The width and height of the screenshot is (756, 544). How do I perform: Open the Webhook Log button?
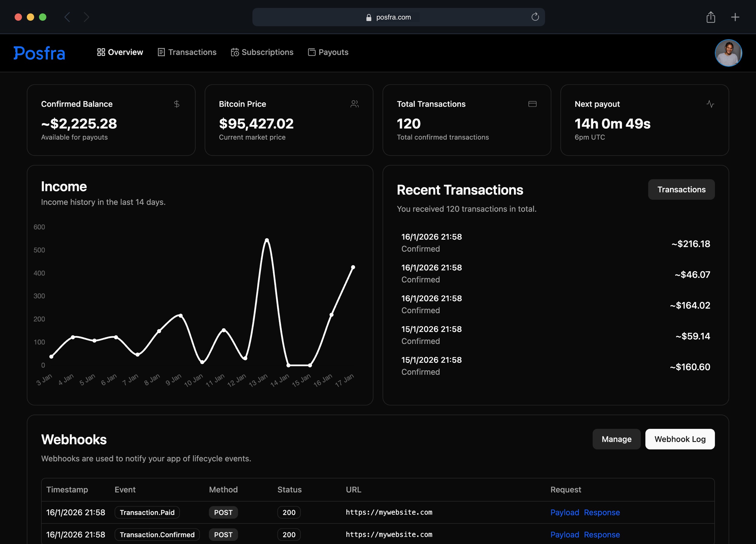tap(680, 439)
